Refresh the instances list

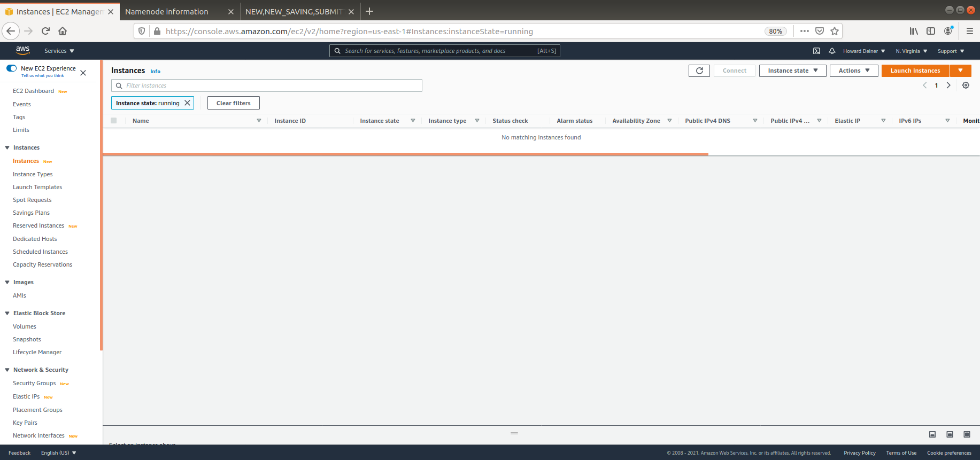tap(699, 71)
